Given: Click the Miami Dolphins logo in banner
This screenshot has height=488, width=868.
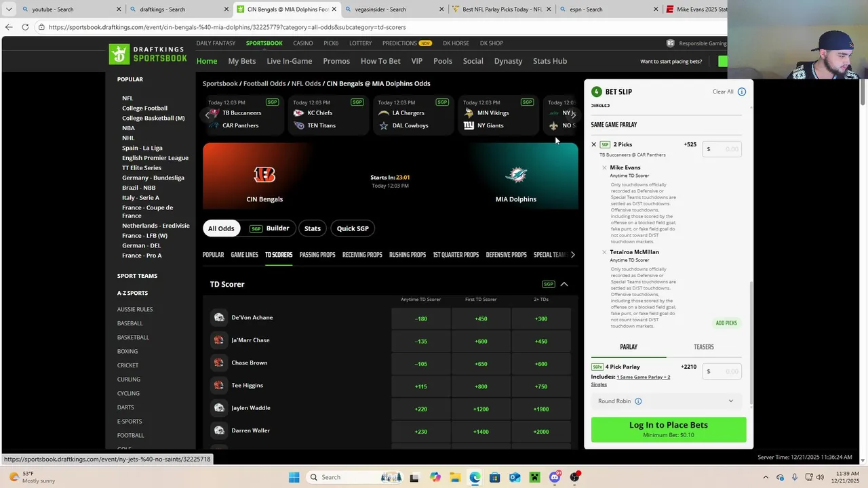Looking at the screenshot, I should 516,175.
